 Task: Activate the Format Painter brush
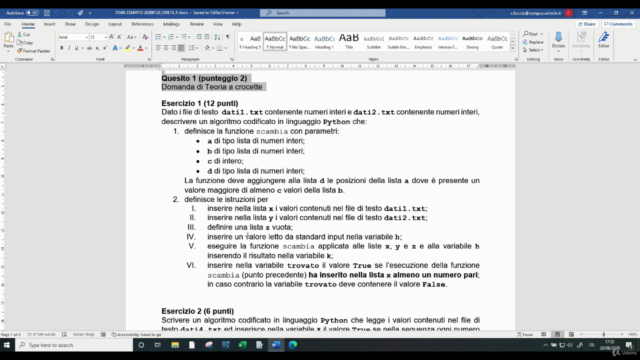(x=33, y=51)
